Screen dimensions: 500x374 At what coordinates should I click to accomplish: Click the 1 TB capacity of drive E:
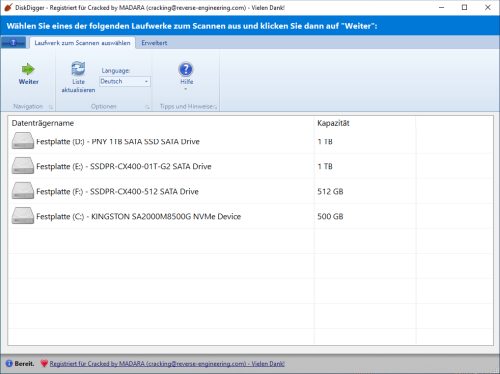tap(325, 166)
